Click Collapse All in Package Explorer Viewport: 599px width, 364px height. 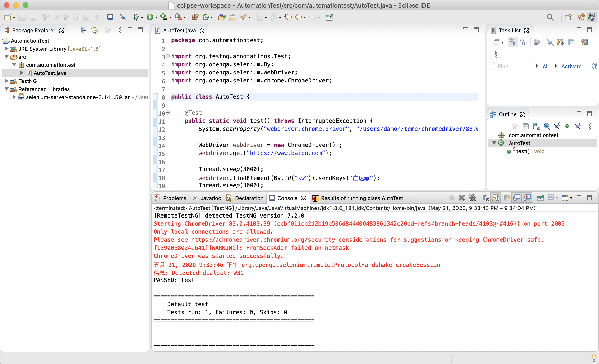tap(84, 30)
